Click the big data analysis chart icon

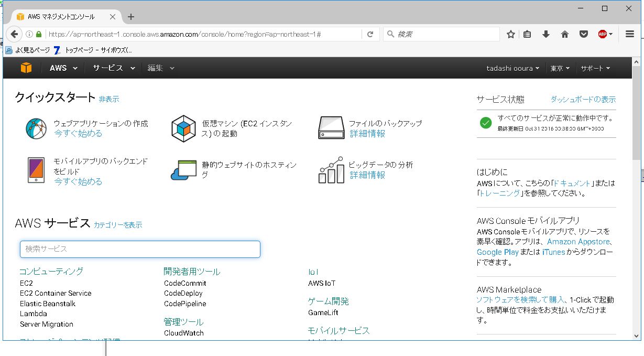click(331, 170)
